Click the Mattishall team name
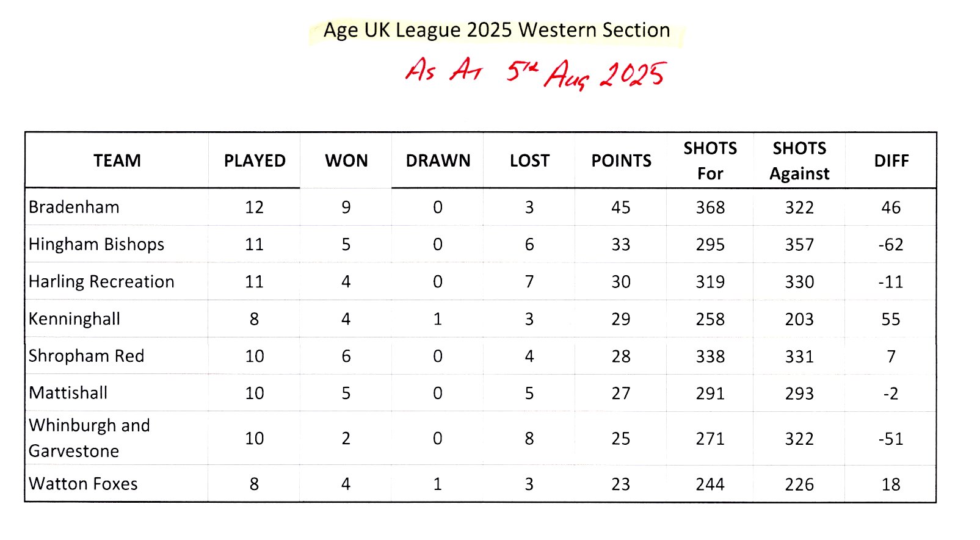 click(x=68, y=392)
